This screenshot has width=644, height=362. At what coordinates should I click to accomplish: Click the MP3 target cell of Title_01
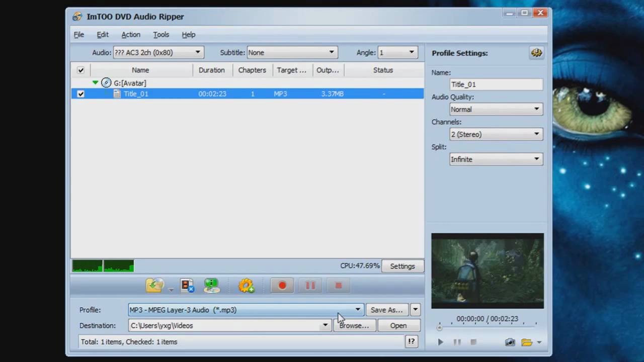(280, 94)
